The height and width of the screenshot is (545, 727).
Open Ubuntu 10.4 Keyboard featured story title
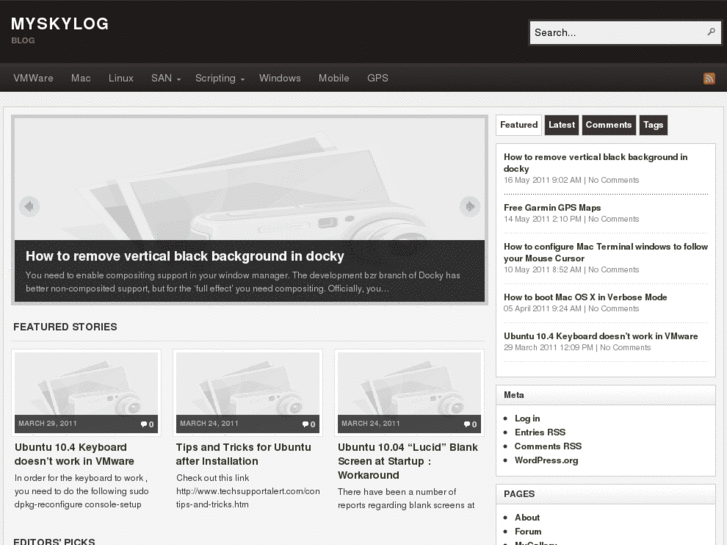74,454
